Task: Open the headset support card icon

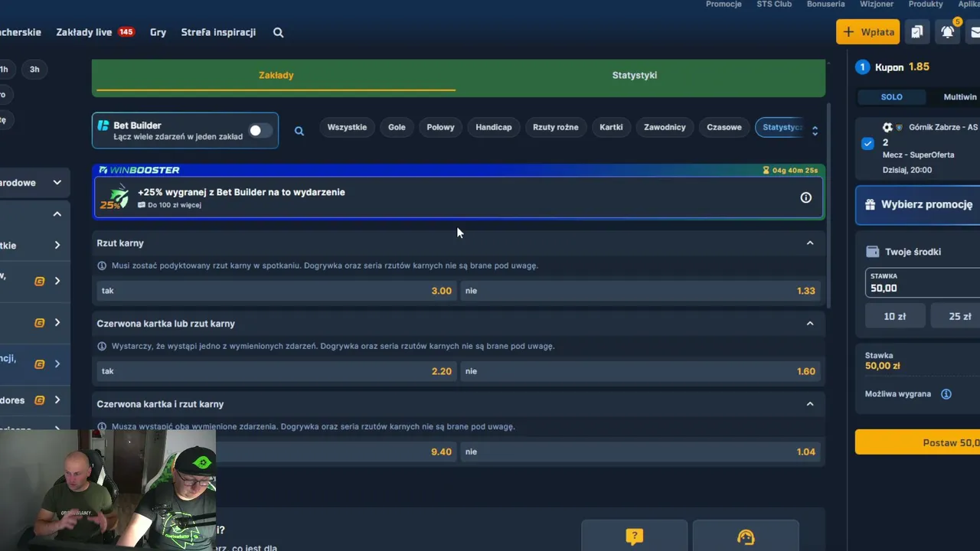Action: [746, 537]
